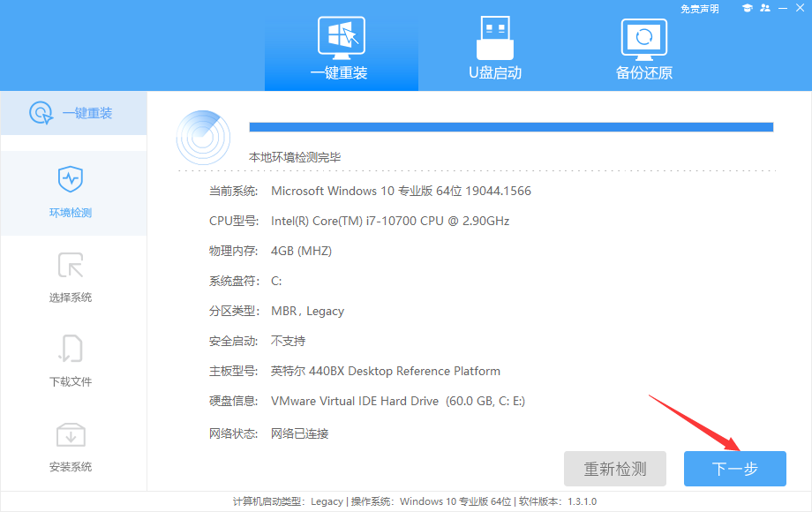Select the 一键重装 tab icon at top
The image size is (812, 512).
[341, 35]
